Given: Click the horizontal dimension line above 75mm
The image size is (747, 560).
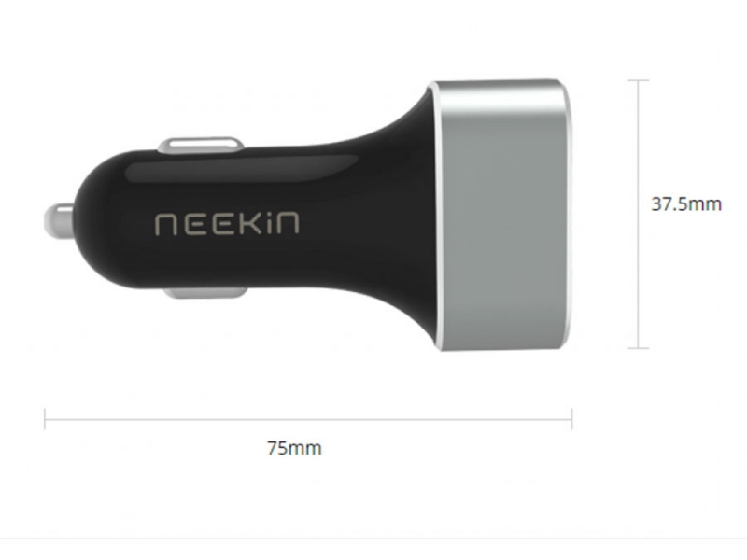Looking at the screenshot, I should [308, 419].
